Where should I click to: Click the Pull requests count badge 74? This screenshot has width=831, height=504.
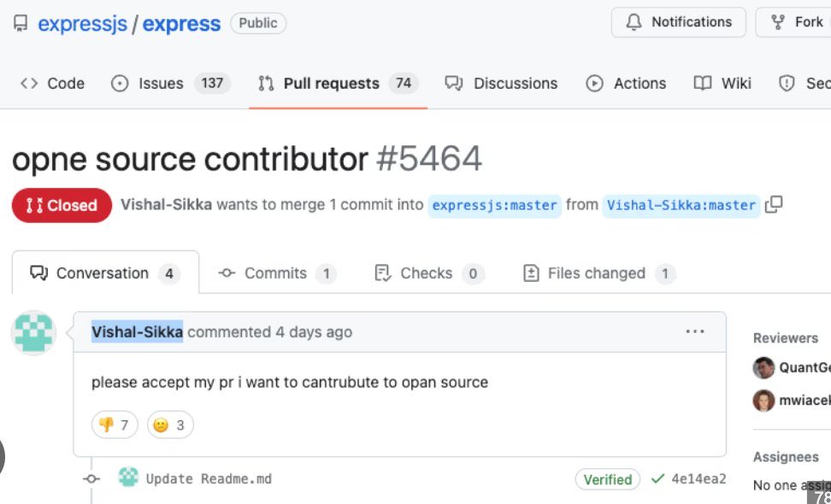[404, 83]
